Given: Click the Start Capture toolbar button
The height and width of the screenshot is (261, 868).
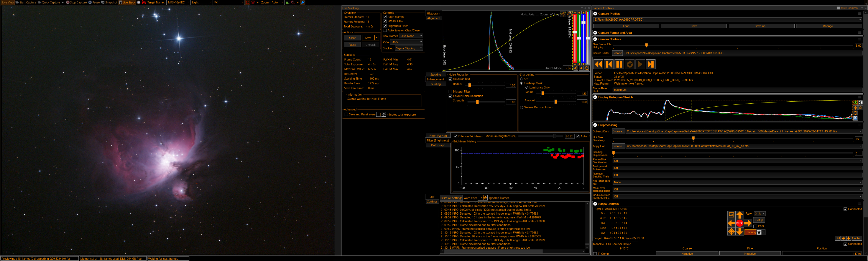Looking at the screenshot, I should (26, 2).
